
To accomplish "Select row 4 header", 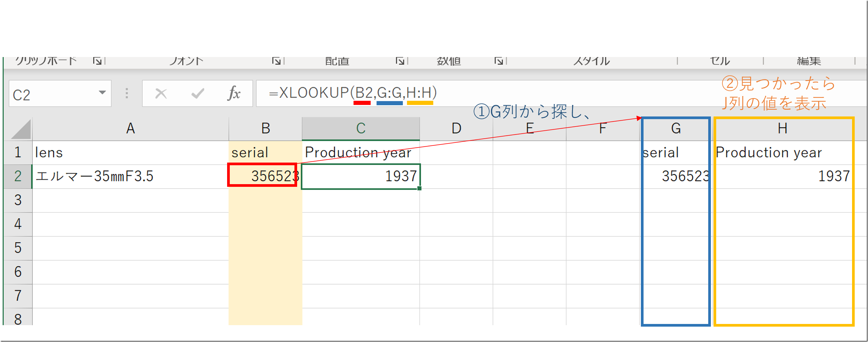I will click(18, 224).
